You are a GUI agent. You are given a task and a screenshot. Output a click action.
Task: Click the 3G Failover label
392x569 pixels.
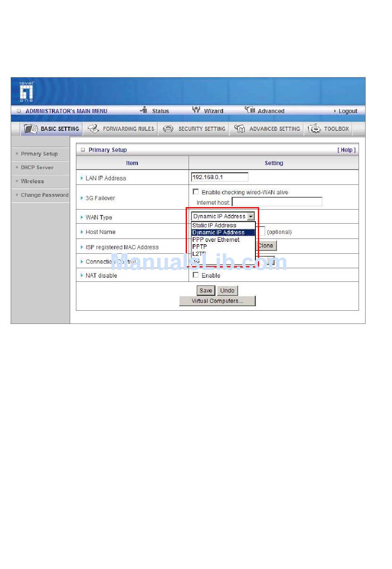coord(100,198)
